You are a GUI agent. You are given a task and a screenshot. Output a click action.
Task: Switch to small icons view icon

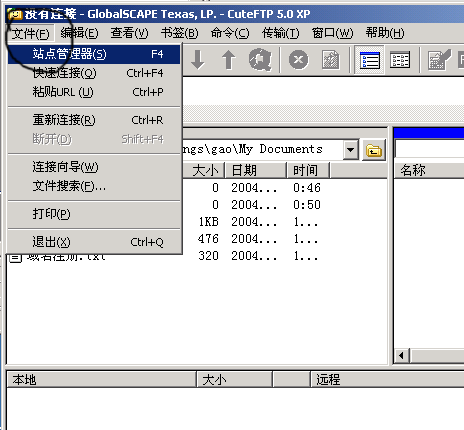coord(400,60)
